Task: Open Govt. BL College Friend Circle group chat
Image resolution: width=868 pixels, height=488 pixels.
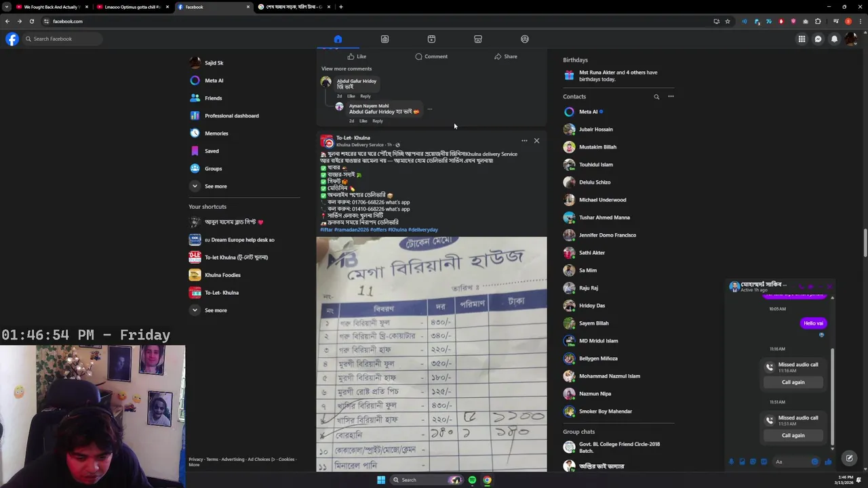Action: (618, 447)
